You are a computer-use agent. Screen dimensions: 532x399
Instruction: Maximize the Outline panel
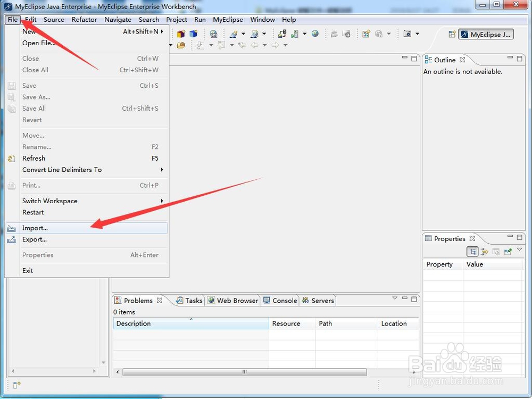[x=519, y=59]
